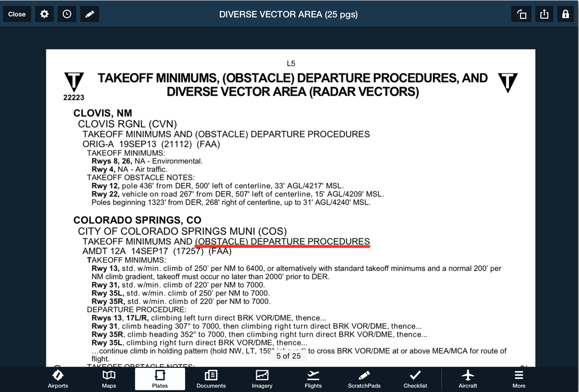Click the 'Rwys 8, 26, NA - Environmental.' line
579x392 pixels.
pos(147,161)
